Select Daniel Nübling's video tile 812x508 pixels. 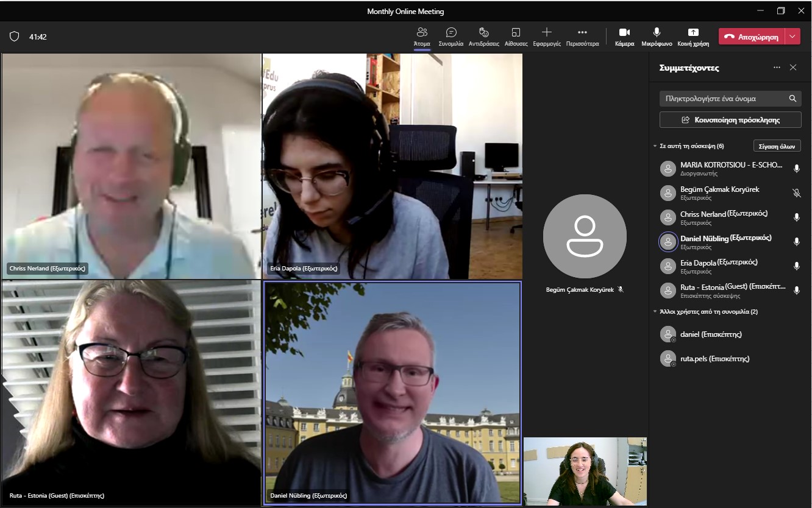click(x=393, y=393)
